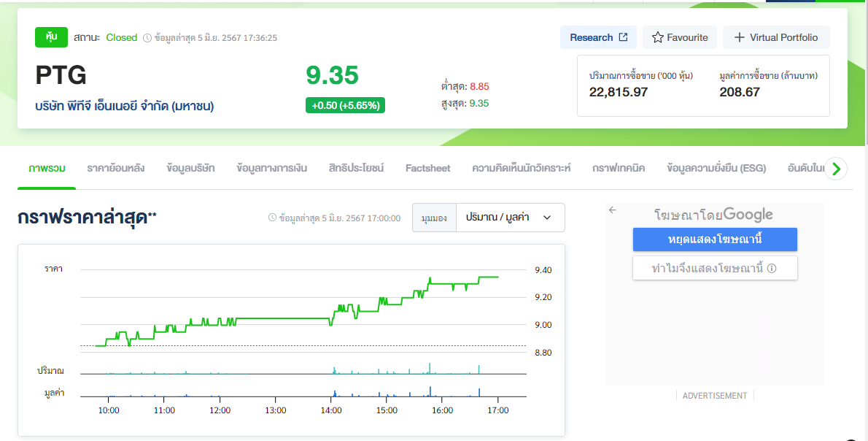Select the ภาพรวม tab
Screen dimensions: 868x441
click(x=47, y=168)
